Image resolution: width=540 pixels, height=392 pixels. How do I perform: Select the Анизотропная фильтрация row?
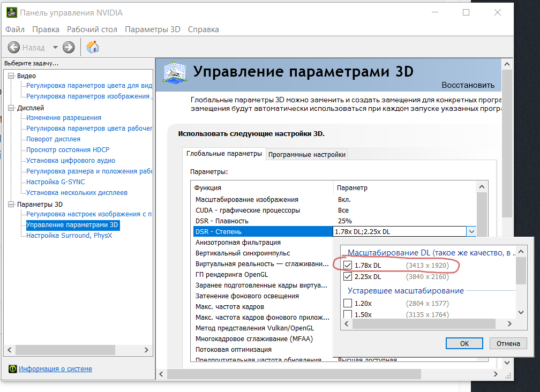262,242
